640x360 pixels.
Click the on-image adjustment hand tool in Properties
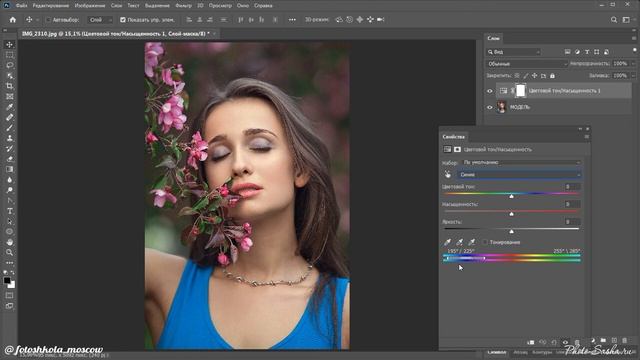coord(448,175)
